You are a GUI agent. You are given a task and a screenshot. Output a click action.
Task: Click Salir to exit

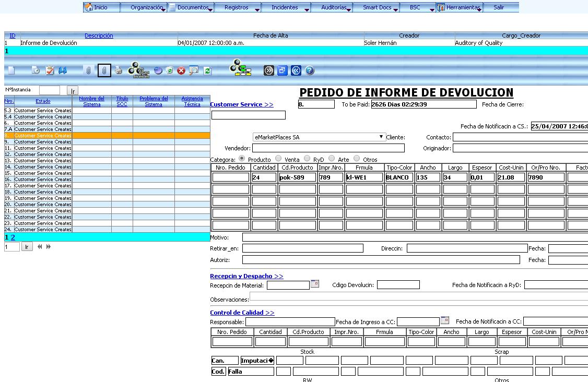(499, 7)
